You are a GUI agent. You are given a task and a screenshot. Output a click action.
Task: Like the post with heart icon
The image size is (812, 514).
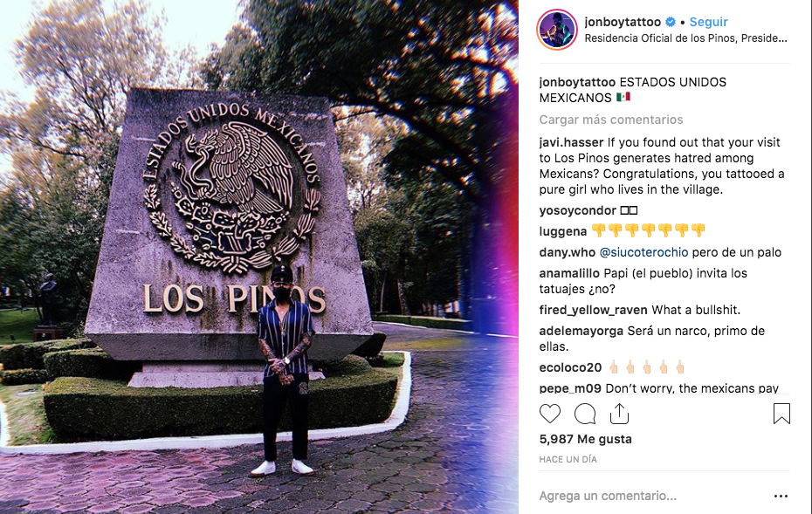(550, 415)
